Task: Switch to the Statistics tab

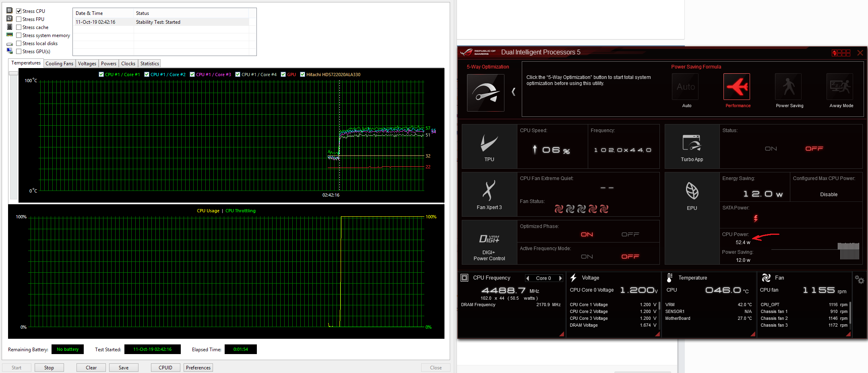Action: pyautogui.click(x=149, y=64)
